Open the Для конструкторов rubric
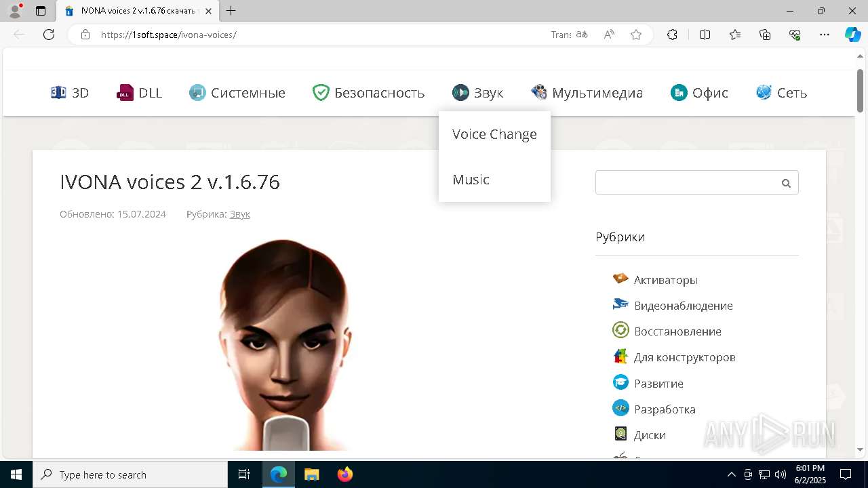This screenshot has width=868, height=488. click(x=684, y=357)
